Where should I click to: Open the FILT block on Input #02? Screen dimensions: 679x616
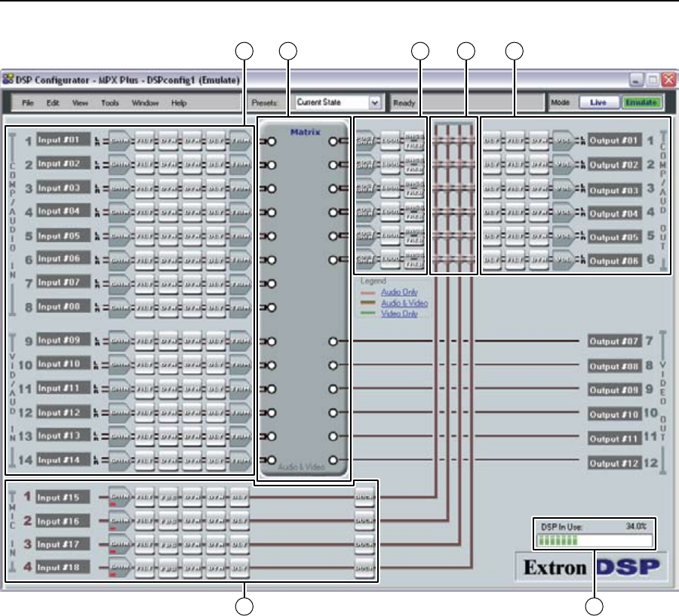click(145, 165)
